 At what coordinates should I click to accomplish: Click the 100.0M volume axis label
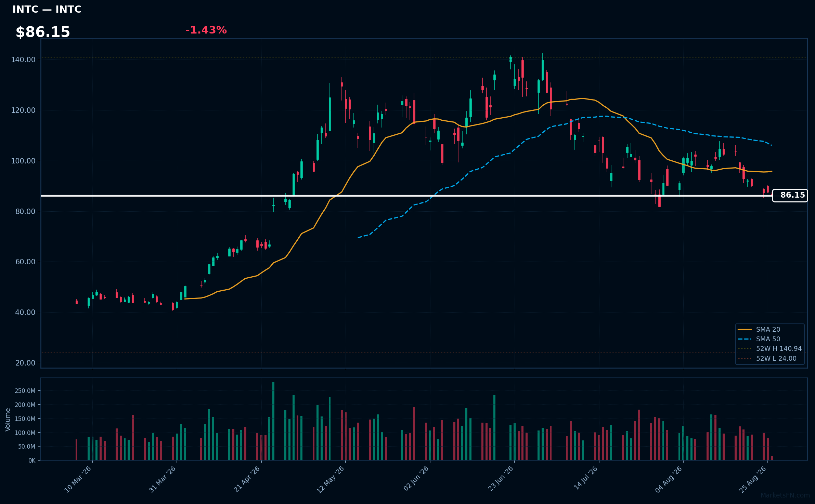25,433
